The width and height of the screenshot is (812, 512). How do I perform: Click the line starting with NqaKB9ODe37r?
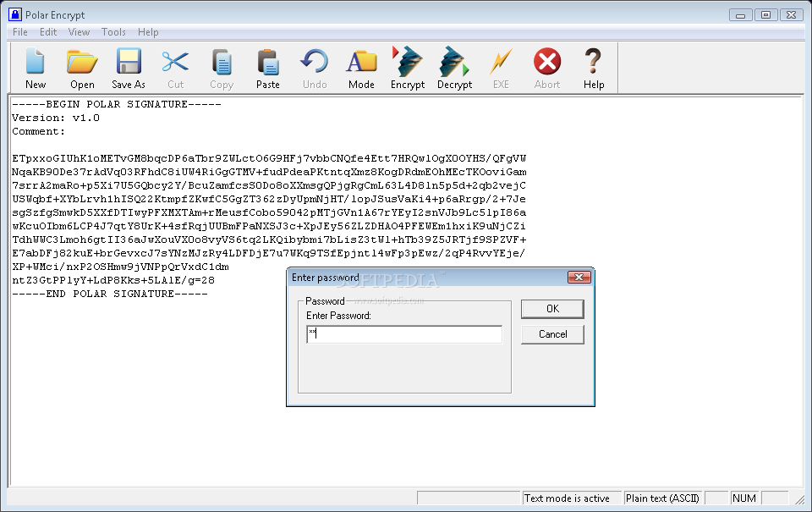(269, 172)
